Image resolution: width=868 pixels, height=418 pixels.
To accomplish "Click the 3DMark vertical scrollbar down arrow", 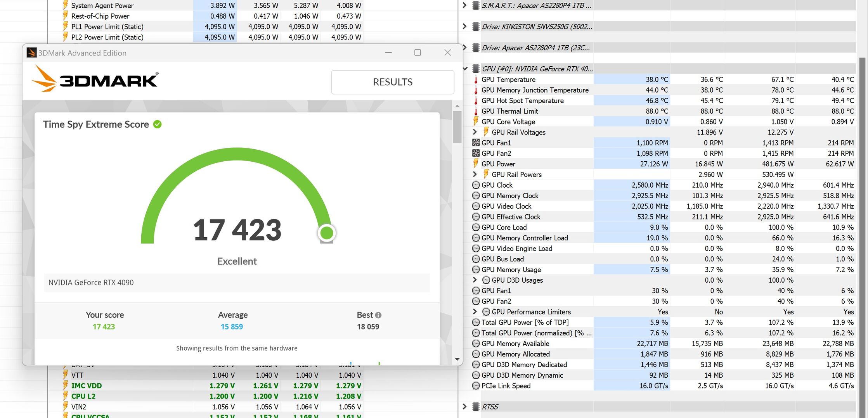I will [x=457, y=359].
